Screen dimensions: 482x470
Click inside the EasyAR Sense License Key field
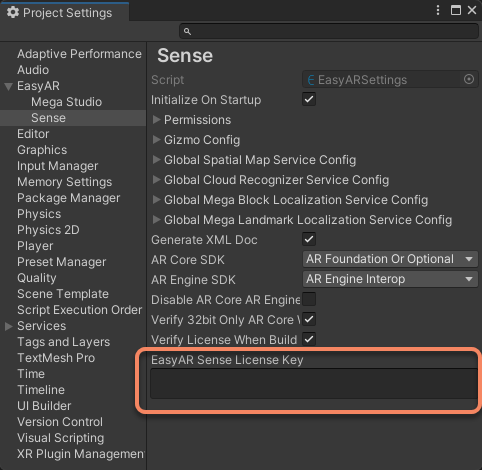point(314,383)
